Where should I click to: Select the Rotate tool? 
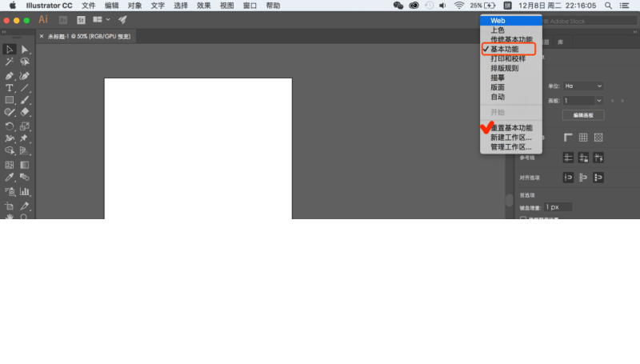[x=10, y=126]
